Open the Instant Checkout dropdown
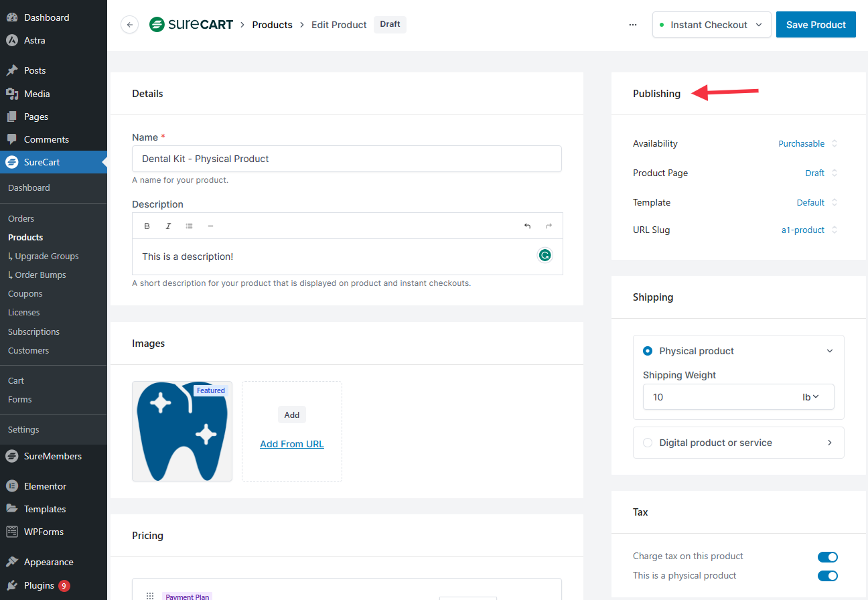 [711, 25]
